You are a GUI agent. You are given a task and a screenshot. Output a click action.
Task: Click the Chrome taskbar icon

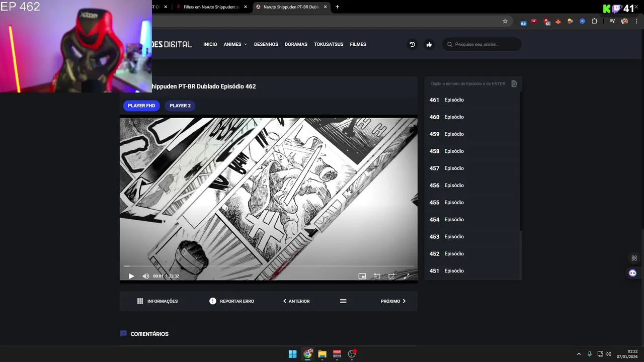coord(307,354)
